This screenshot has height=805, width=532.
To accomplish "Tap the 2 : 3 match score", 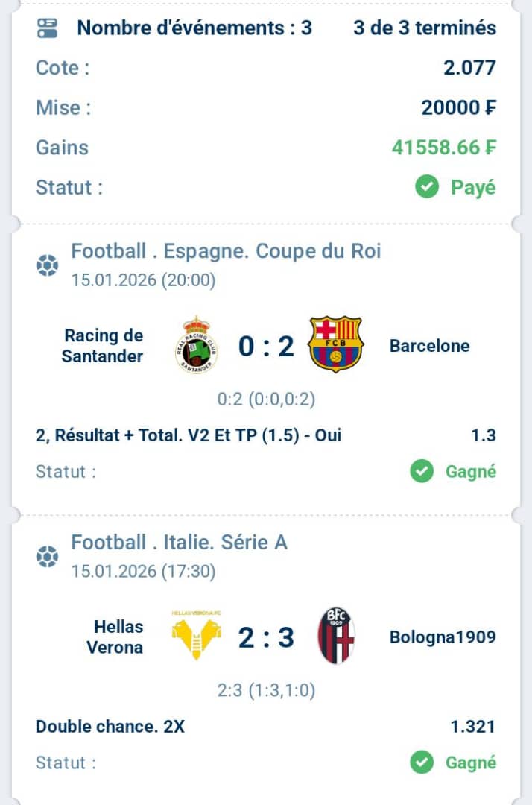I will (x=266, y=637).
